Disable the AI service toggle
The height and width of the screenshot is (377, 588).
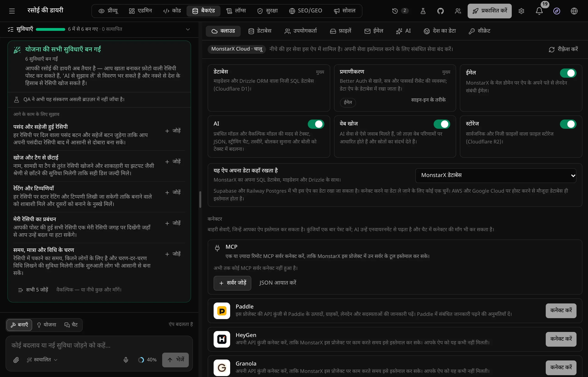(x=316, y=124)
